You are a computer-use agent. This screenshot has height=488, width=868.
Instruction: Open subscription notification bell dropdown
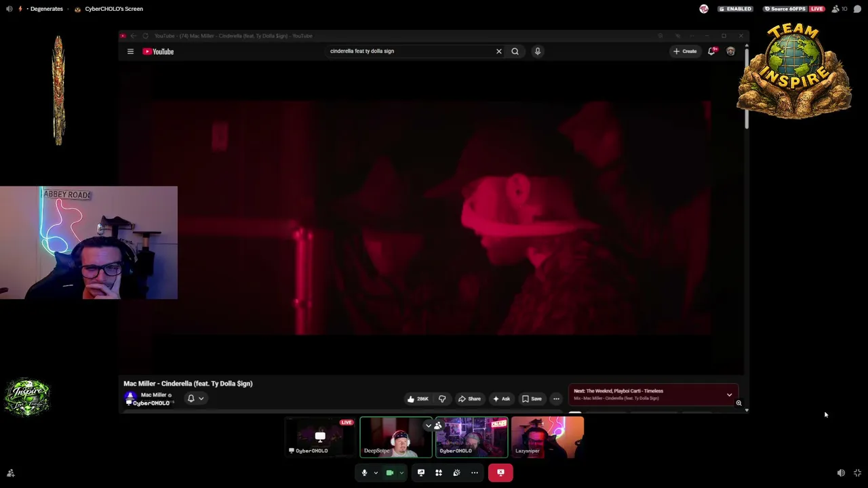pyautogui.click(x=195, y=399)
